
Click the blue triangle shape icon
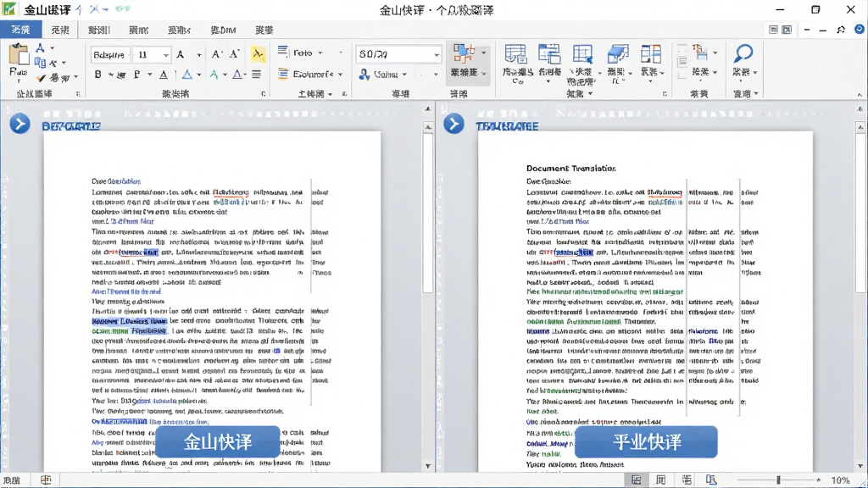click(187, 75)
